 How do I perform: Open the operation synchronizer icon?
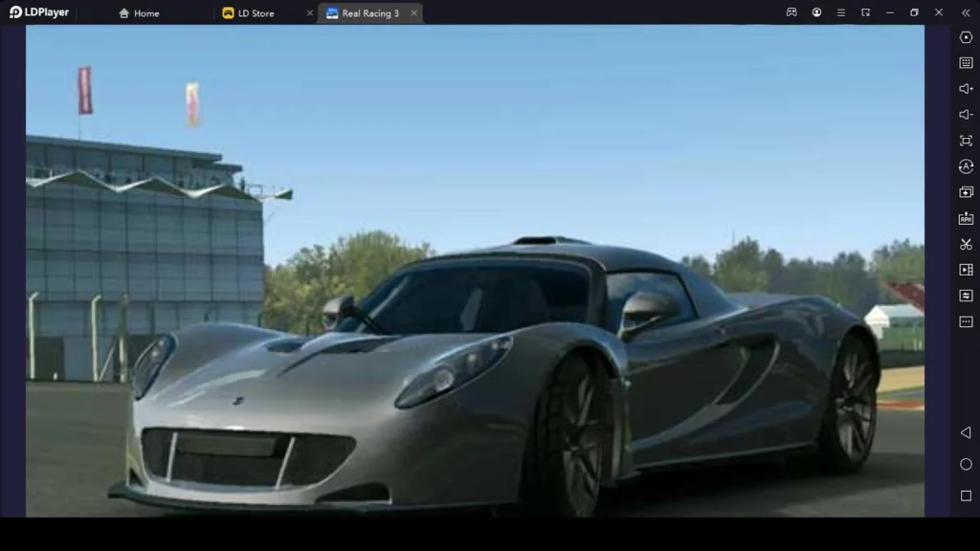pyautogui.click(x=966, y=166)
